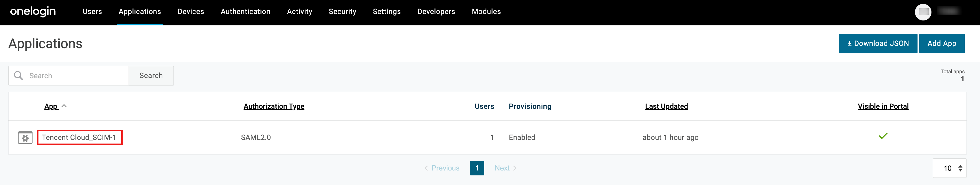Go to page 1 in pagination
980x185 pixels.
(x=477, y=168)
